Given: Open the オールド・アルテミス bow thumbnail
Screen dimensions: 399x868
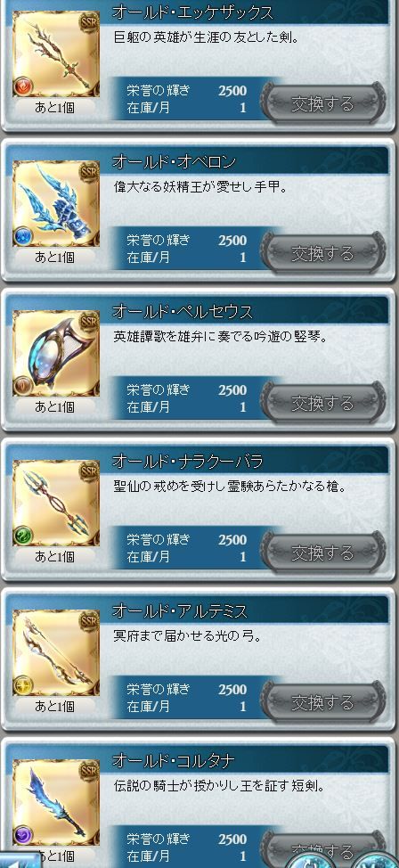Looking at the screenshot, I should click(56, 652).
